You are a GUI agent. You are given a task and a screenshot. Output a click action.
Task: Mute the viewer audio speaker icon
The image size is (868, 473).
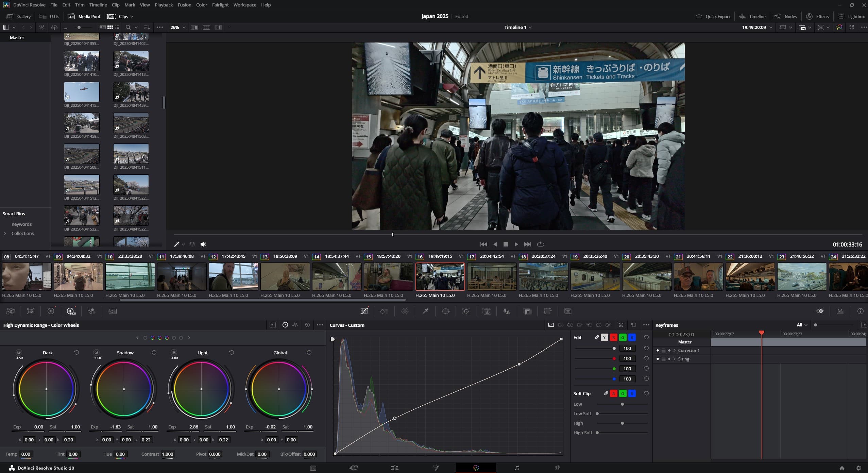coord(203,244)
